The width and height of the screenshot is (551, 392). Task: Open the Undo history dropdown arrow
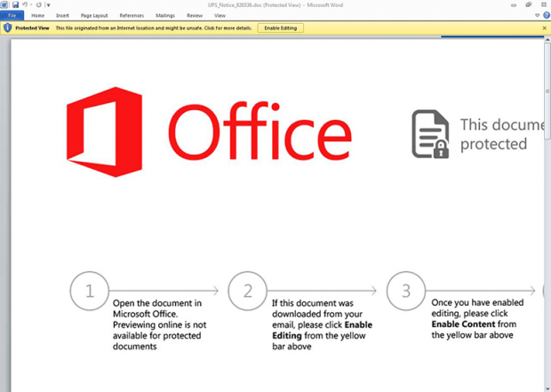tap(31, 5)
